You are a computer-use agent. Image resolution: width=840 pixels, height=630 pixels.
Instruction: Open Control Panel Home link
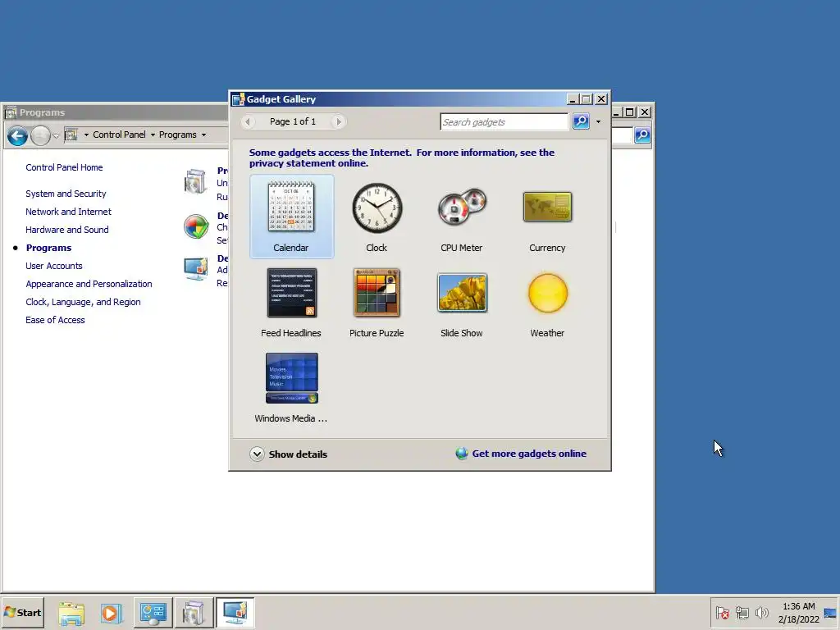pos(64,167)
